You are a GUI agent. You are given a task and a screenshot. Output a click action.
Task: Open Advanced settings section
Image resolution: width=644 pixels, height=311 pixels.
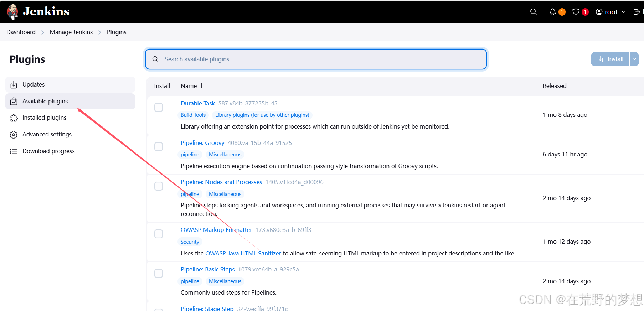[x=70, y=134]
